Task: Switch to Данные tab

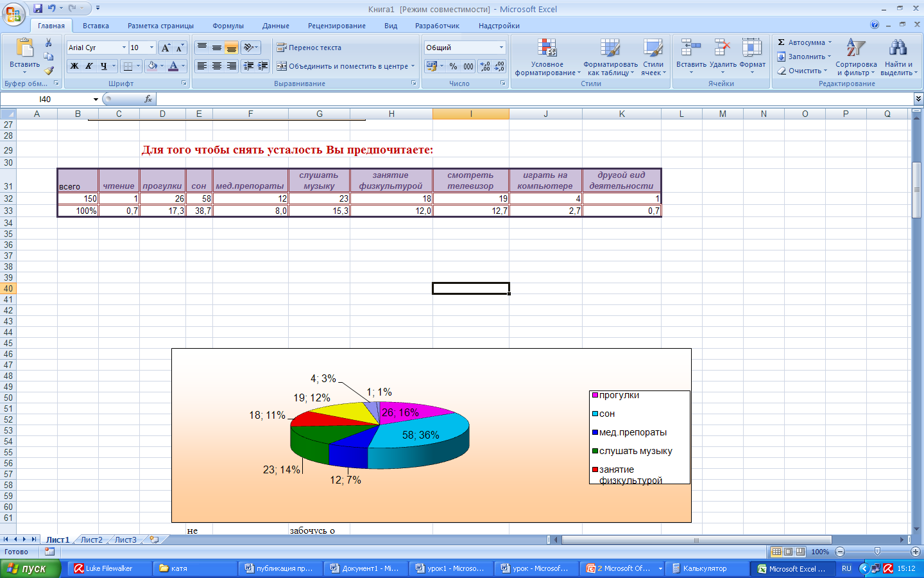Action: pyautogui.click(x=275, y=26)
